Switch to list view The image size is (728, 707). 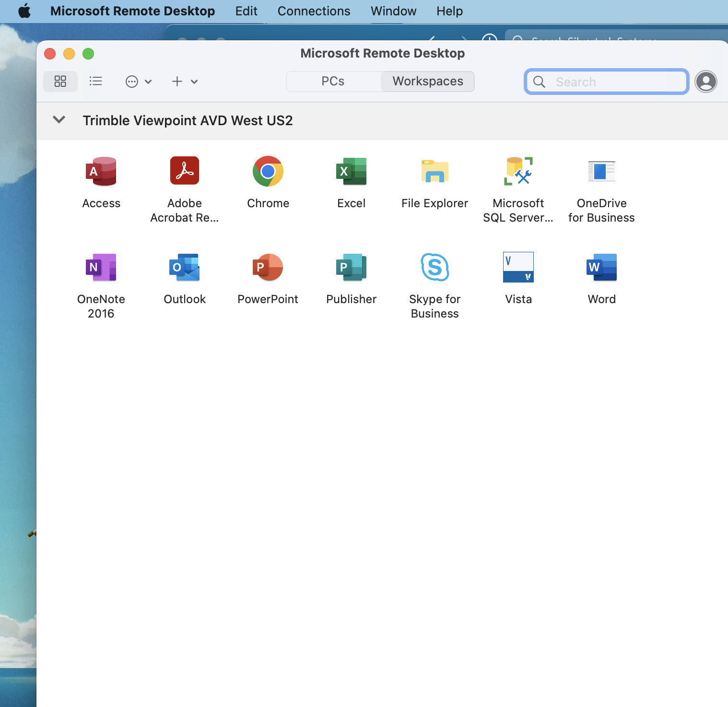coord(96,82)
